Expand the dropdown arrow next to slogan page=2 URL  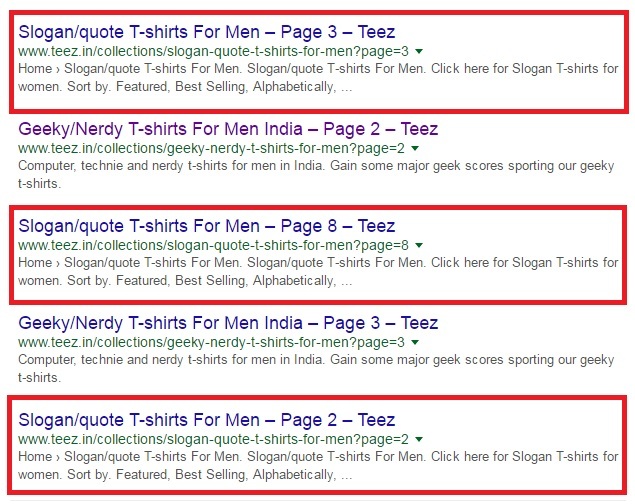pos(419,439)
